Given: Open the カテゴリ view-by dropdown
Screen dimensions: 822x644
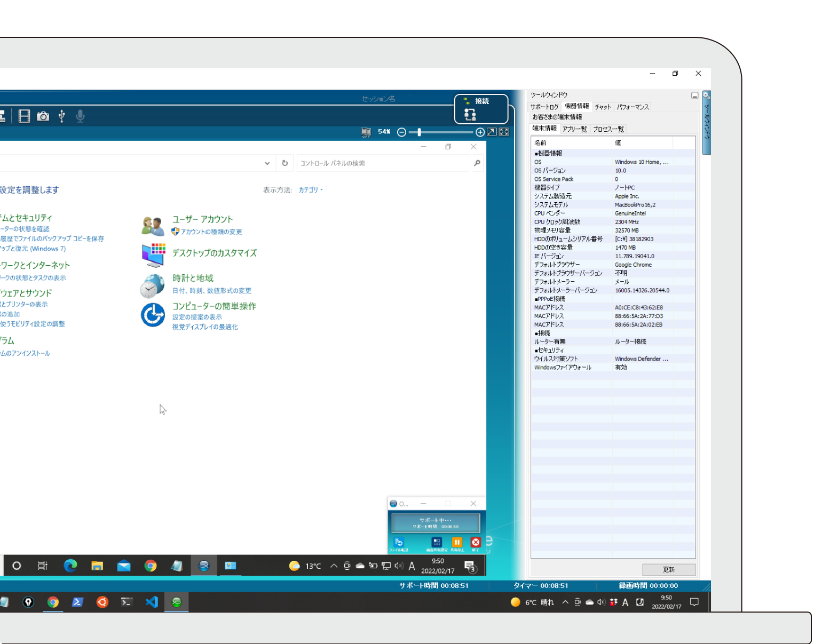Looking at the screenshot, I should point(310,190).
